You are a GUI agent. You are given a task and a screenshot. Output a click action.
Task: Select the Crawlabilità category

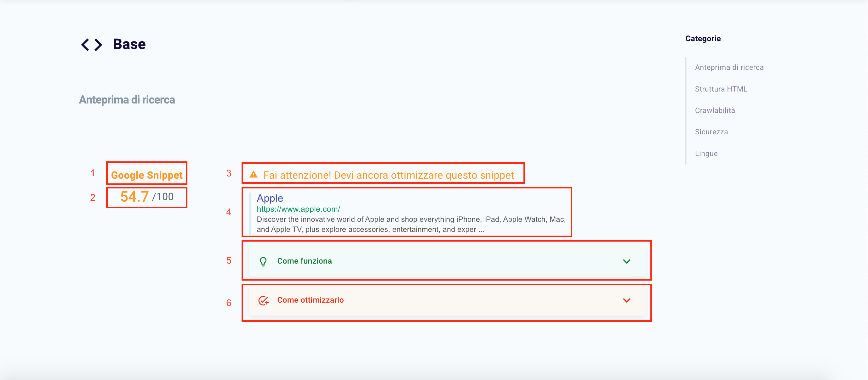[715, 111]
